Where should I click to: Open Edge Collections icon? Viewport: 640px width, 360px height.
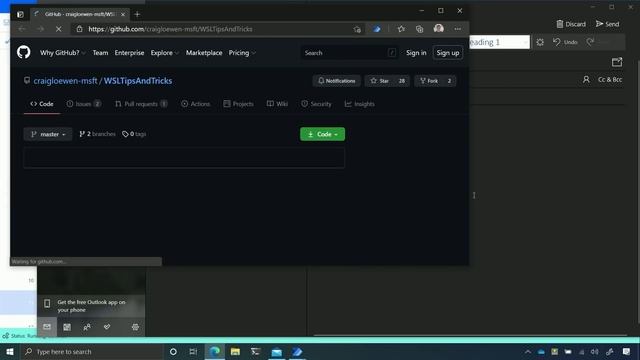(x=419, y=29)
